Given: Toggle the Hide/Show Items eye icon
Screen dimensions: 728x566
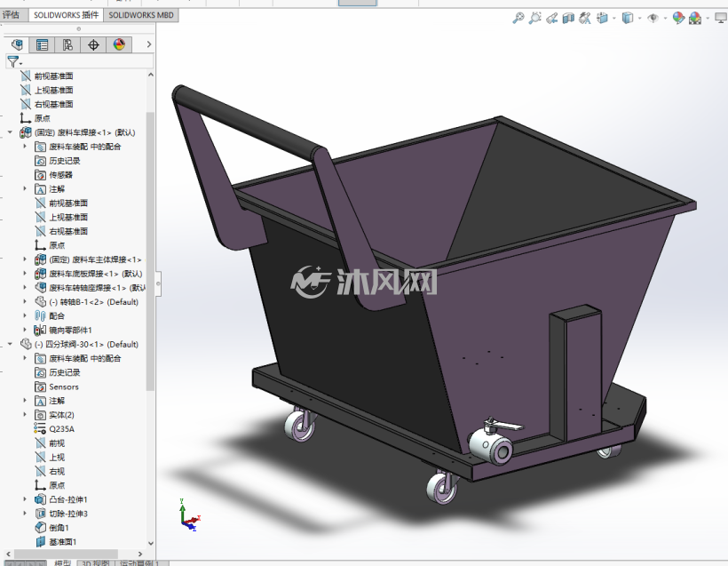Looking at the screenshot, I should pyautogui.click(x=653, y=18).
